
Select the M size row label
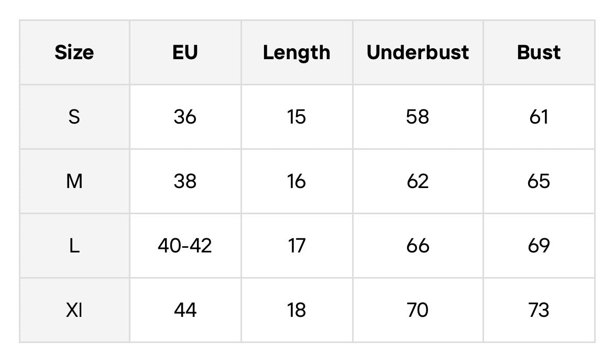74,181
